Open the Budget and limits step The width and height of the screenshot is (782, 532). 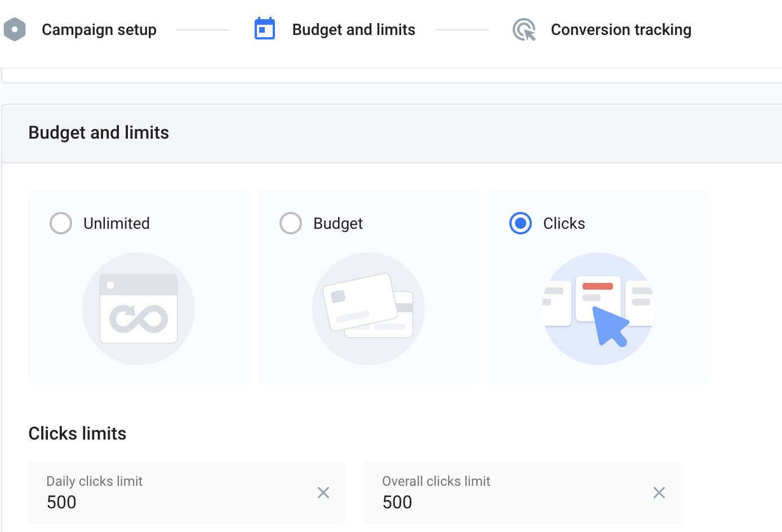[x=353, y=30]
